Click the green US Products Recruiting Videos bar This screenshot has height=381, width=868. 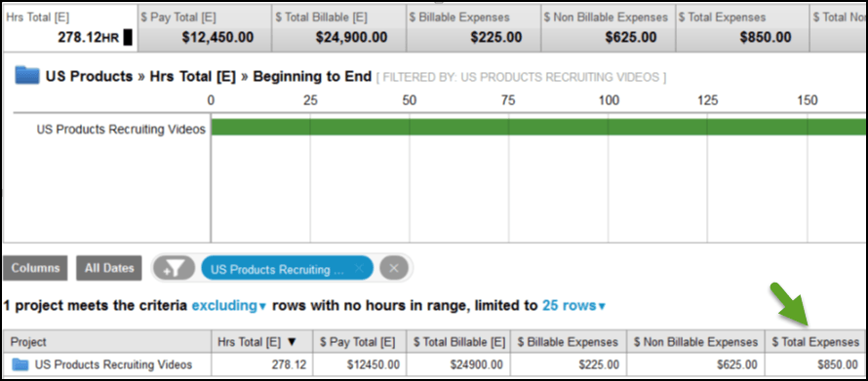point(538,128)
